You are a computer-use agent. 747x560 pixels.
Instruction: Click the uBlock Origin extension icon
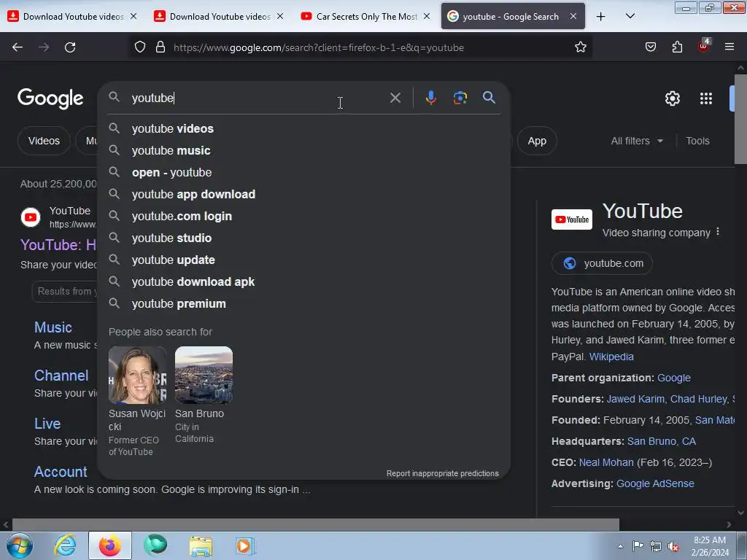(x=703, y=46)
